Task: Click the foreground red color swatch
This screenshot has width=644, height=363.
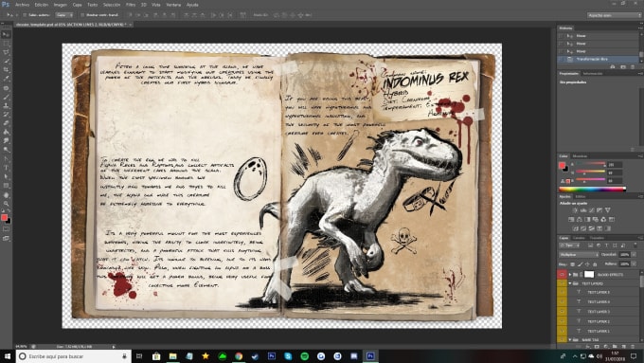Action: [4, 217]
